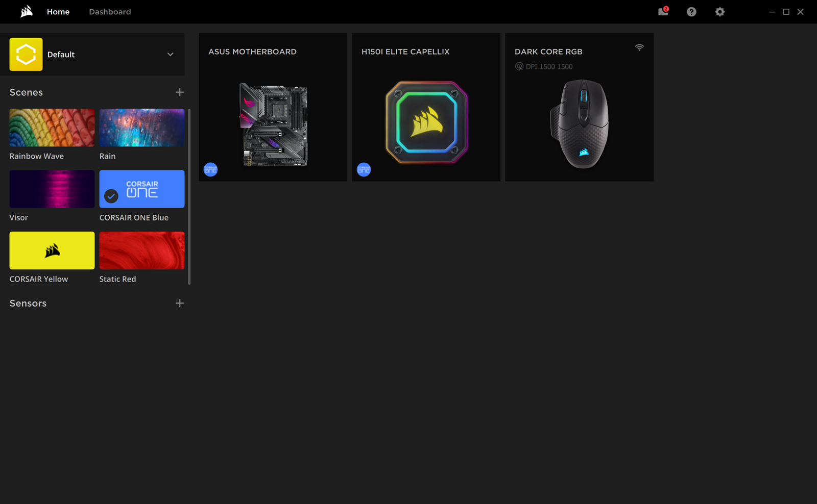
Task: Open the DARK CORE RGB mouse card
Action: tap(580, 107)
